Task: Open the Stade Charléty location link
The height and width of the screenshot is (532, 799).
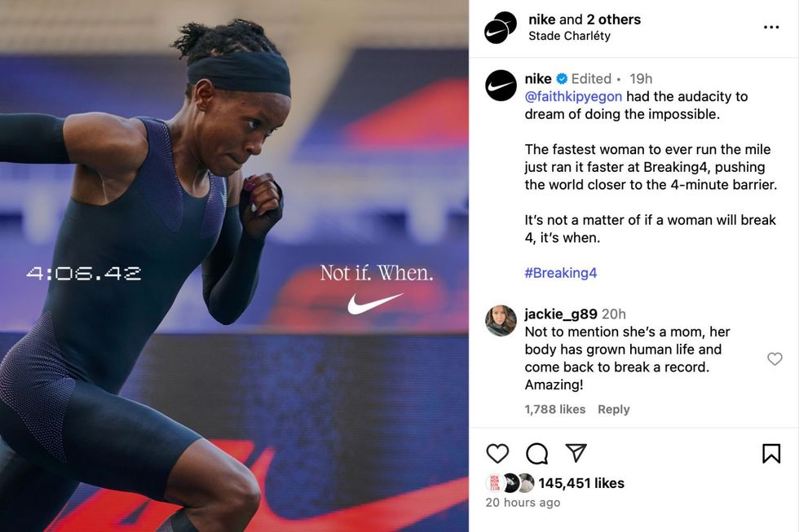Action: (569, 36)
